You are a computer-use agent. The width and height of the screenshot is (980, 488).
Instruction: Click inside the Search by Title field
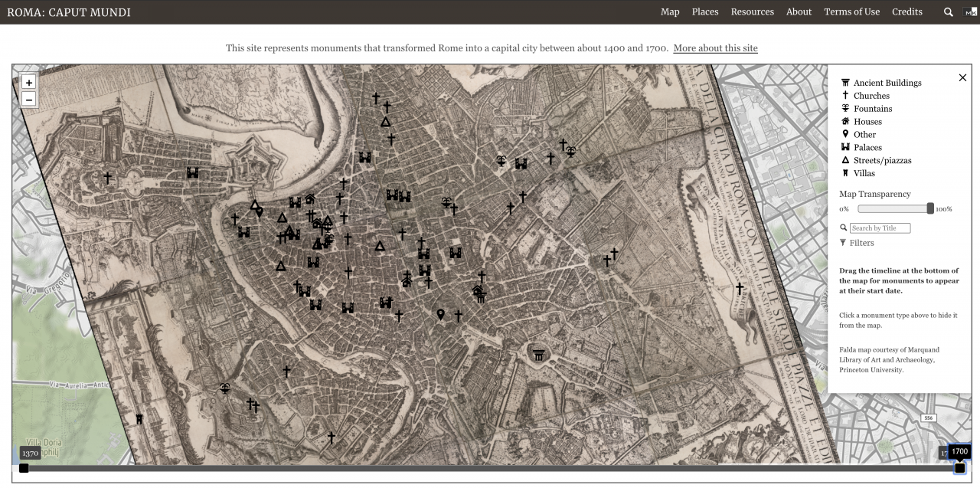(880, 228)
